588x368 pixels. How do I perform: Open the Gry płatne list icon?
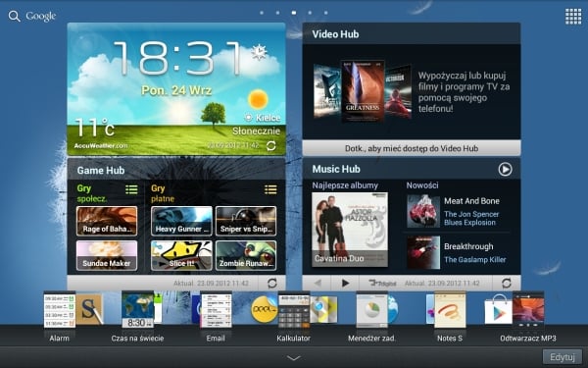(x=270, y=189)
